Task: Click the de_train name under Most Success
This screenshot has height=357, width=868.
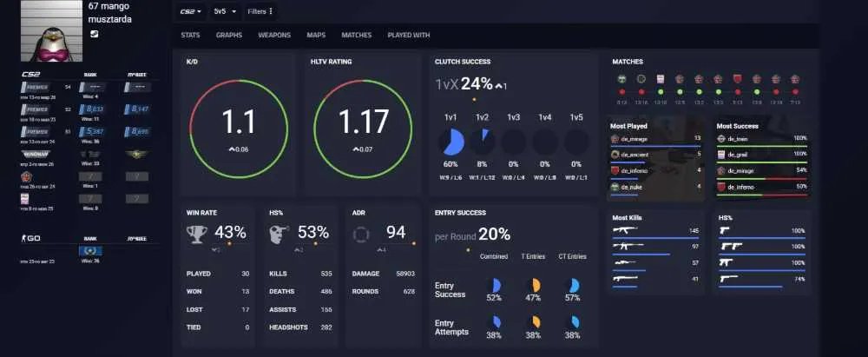Action: [x=738, y=139]
